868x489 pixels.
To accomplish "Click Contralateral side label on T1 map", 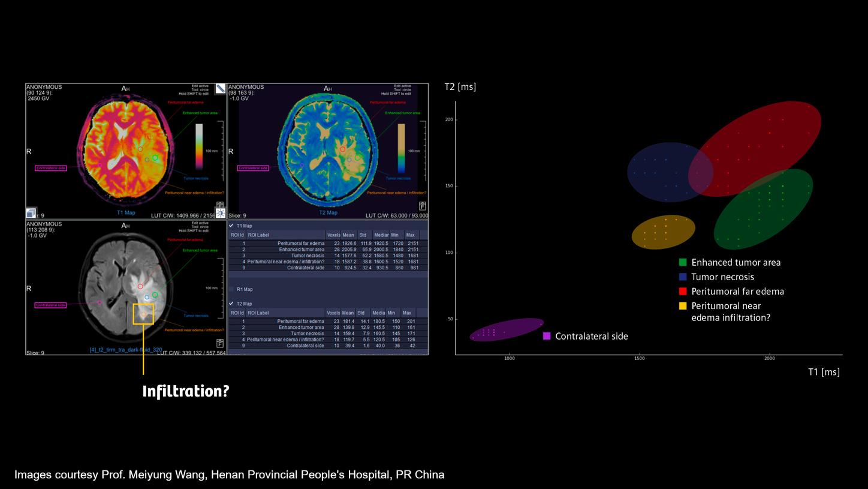I will [x=50, y=168].
